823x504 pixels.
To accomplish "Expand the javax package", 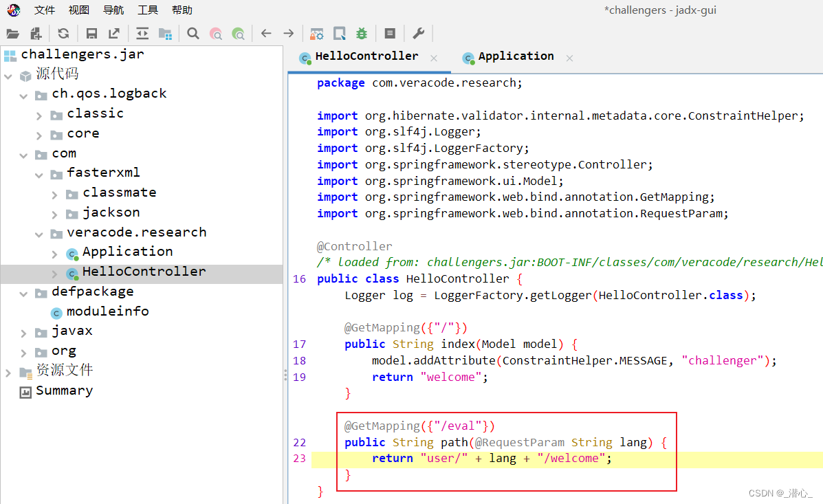I will (23, 333).
